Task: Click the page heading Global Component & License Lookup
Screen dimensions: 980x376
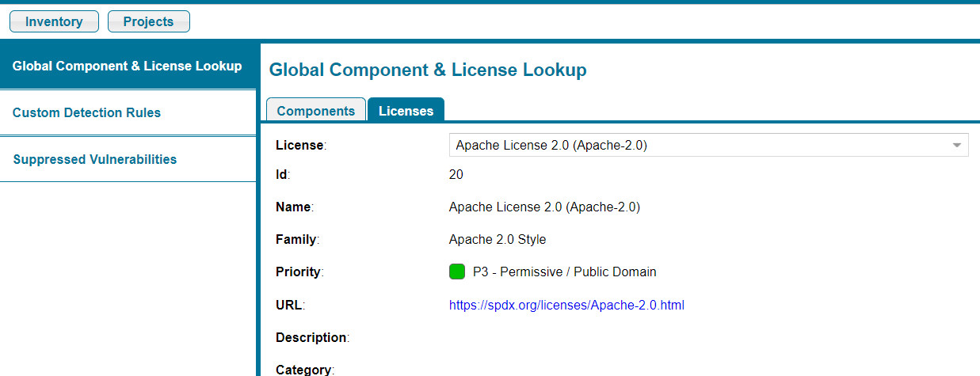Action: click(428, 70)
